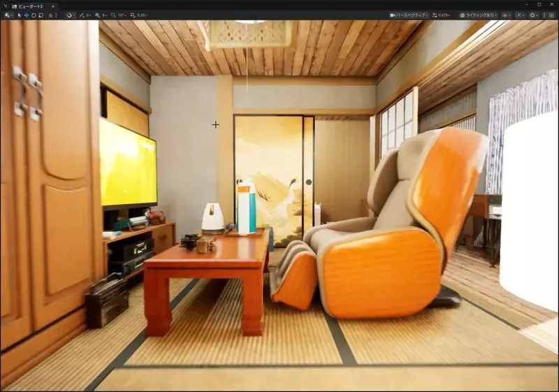This screenshot has height=392, width=559.
Task: Open the パースペクティブ view dropdown
Action: (x=409, y=15)
